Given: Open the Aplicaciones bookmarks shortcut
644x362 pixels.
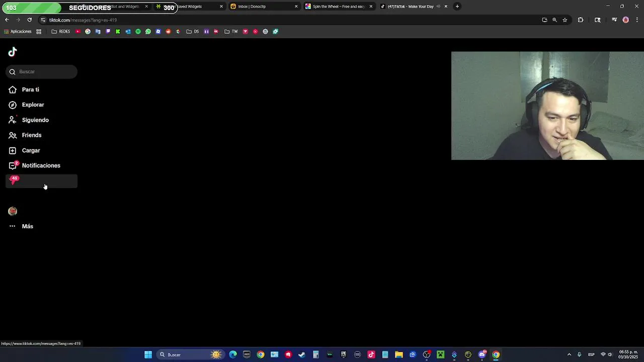Looking at the screenshot, I should [x=18, y=32].
